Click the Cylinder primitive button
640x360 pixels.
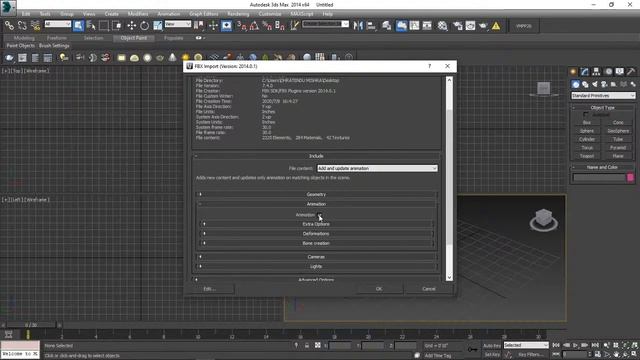[587, 139]
